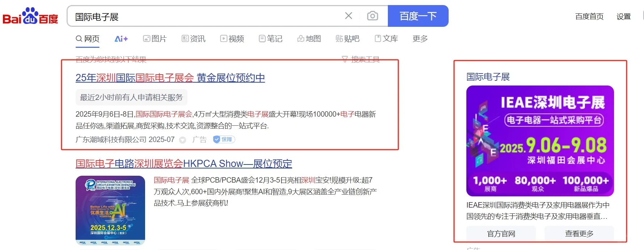Click the 查看更多 button
The width and height of the screenshot is (644, 250).
click(x=579, y=234)
